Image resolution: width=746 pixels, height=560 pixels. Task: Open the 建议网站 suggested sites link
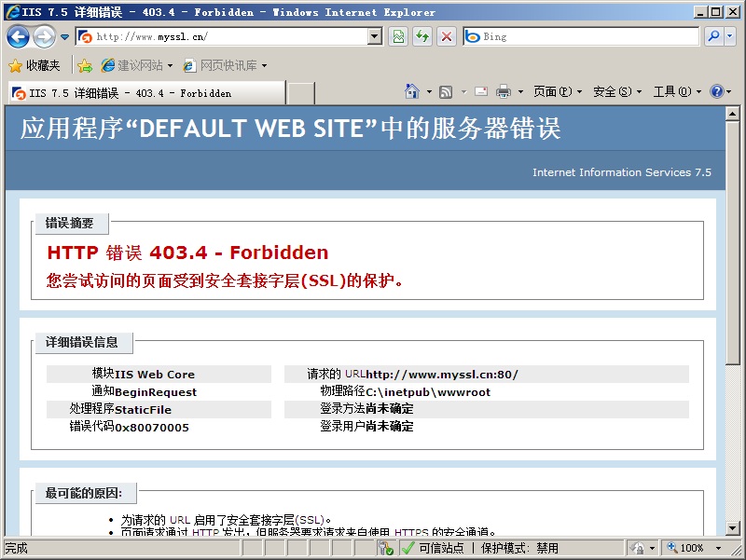(136, 65)
